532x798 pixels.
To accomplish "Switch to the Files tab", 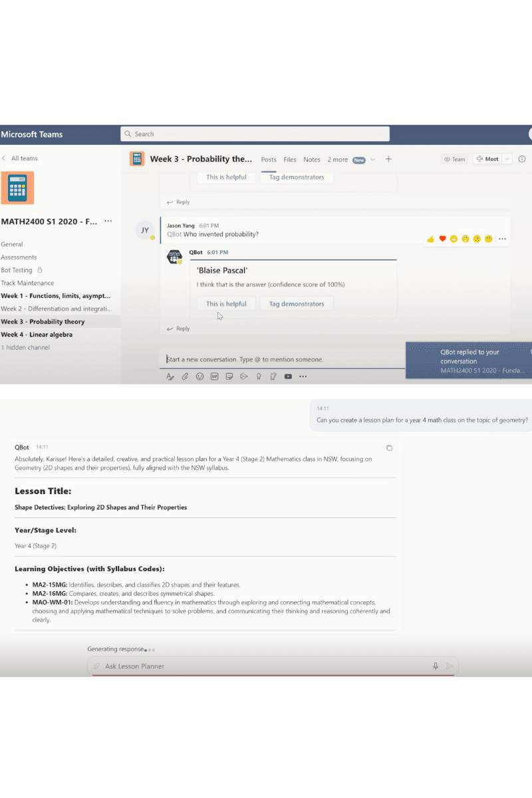I will click(290, 160).
